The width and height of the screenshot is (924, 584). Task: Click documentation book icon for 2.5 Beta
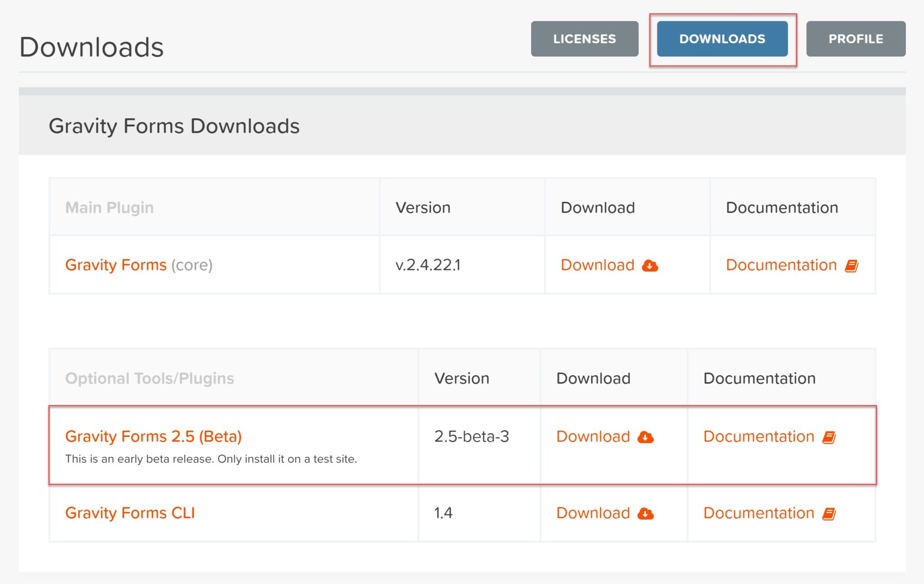coord(829,437)
